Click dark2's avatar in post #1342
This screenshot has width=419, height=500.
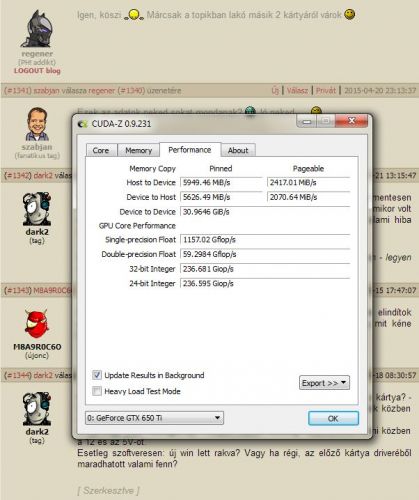coord(37,209)
